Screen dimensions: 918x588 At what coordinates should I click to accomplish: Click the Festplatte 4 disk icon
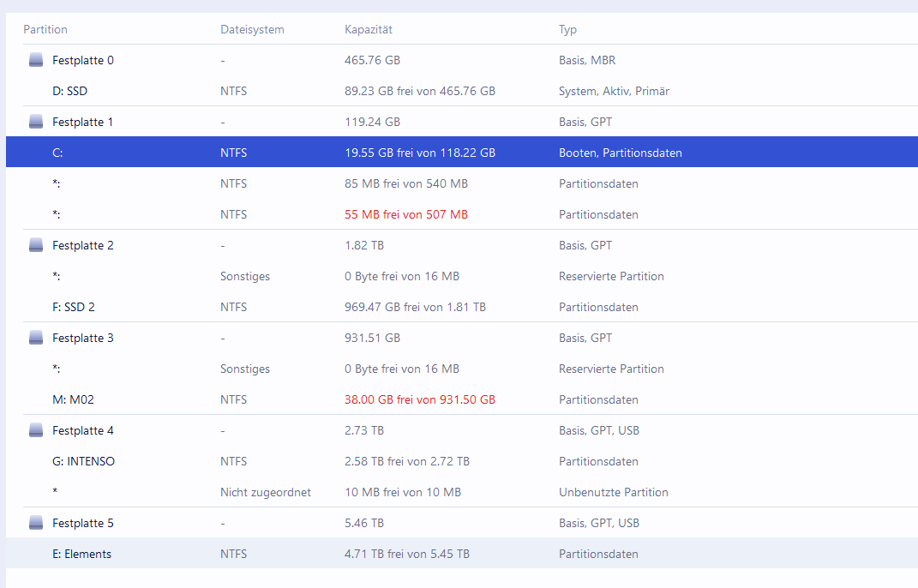pyautogui.click(x=35, y=430)
